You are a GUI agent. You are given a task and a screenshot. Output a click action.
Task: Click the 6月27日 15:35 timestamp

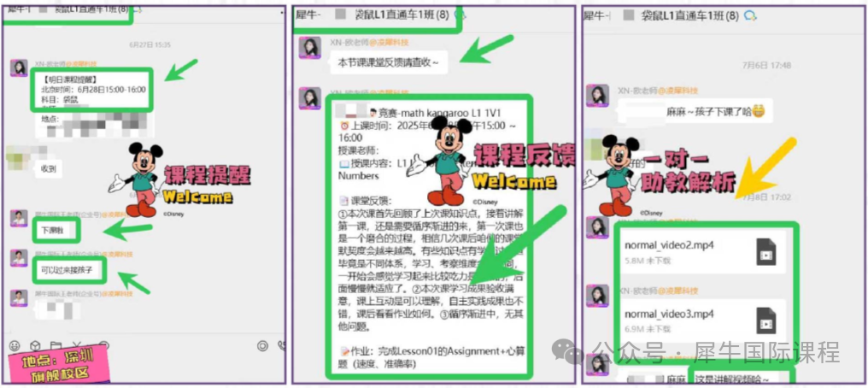tap(150, 44)
